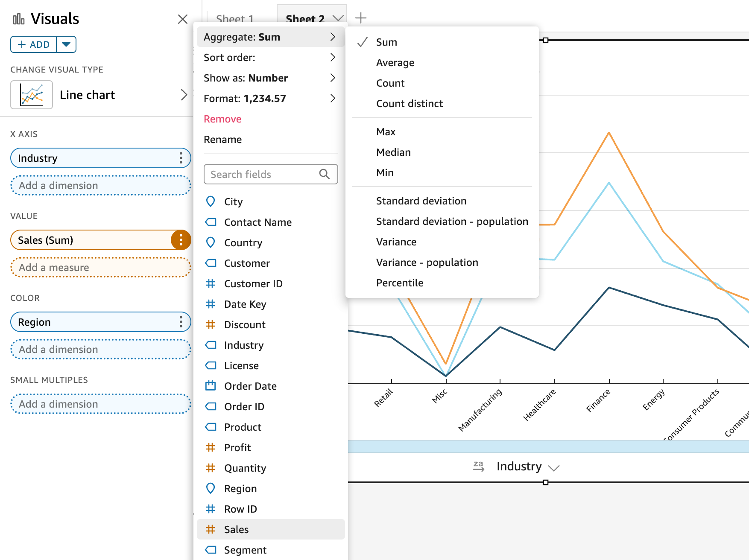The height and width of the screenshot is (560, 749).
Task: Click Rename in the field menu
Action: 222,139
